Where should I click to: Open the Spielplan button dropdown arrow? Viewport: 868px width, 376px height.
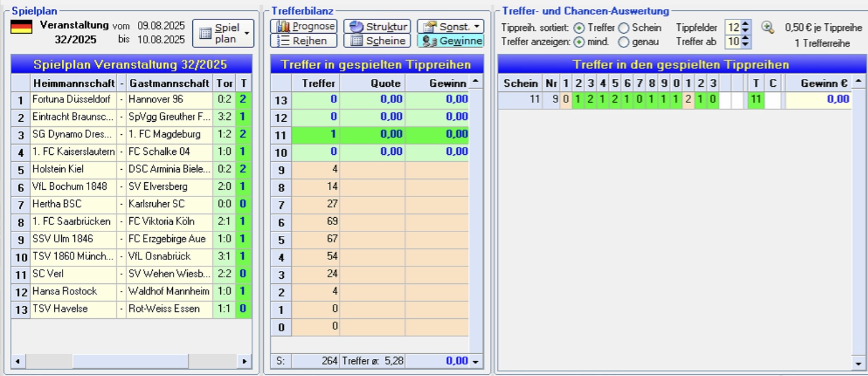point(247,33)
